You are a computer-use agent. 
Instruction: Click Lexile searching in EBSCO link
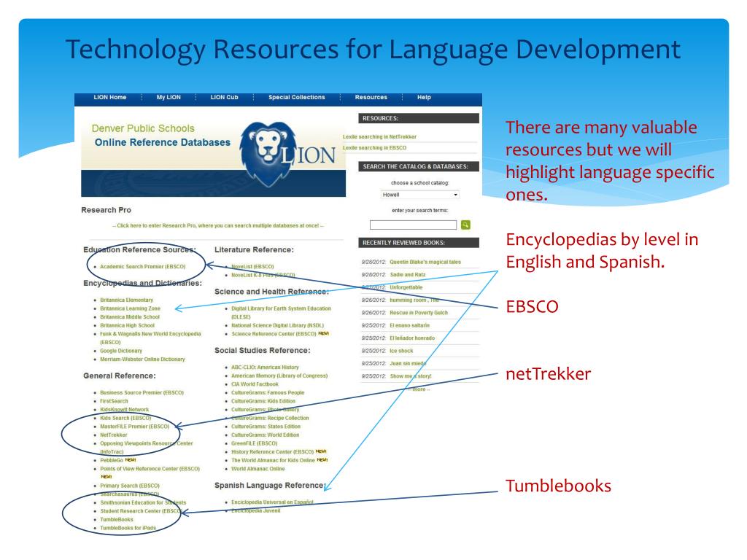point(375,147)
